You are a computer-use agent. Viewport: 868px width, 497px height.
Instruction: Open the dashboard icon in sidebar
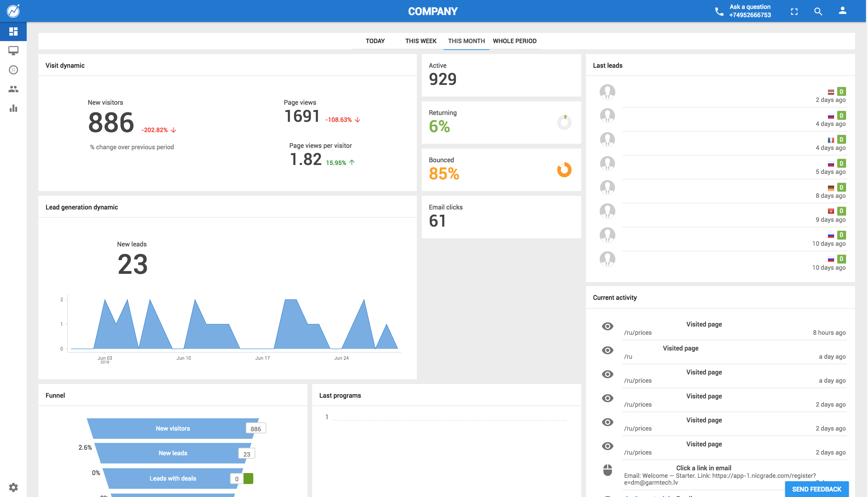pyautogui.click(x=13, y=31)
